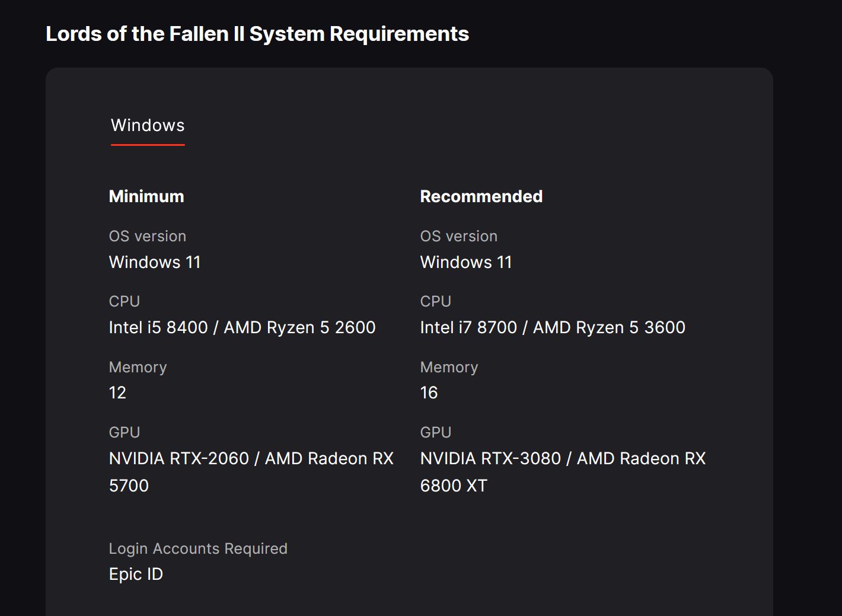Click the recommended memory value 16
This screenshot has height=616, width=842.
pyautogui.click(x=429, y=392)
